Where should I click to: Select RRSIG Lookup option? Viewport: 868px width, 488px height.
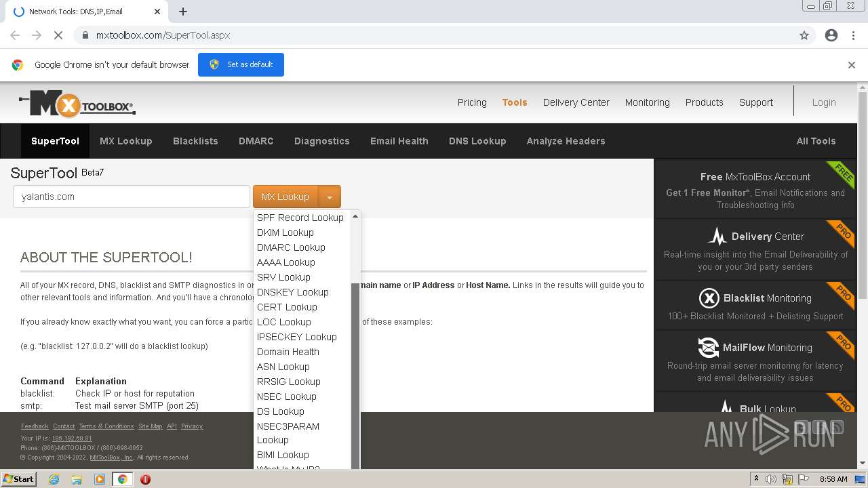click(x=289, y=382)
